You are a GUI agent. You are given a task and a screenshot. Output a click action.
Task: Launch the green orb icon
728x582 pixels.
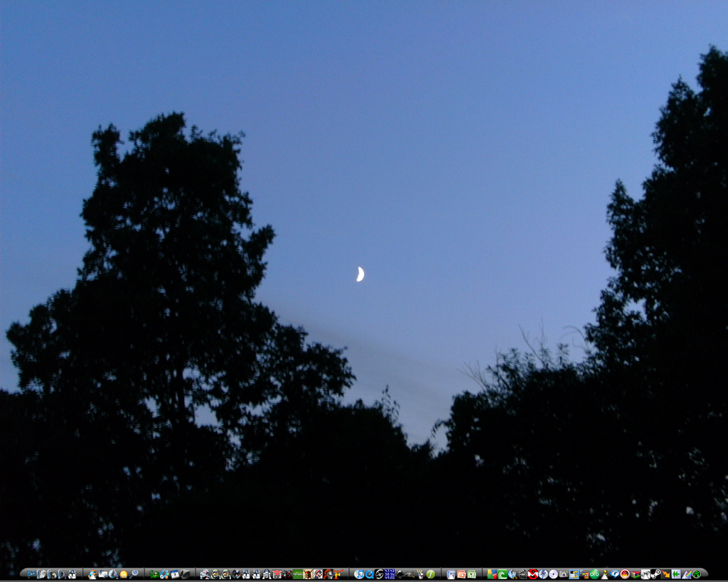tap(594, 574)
